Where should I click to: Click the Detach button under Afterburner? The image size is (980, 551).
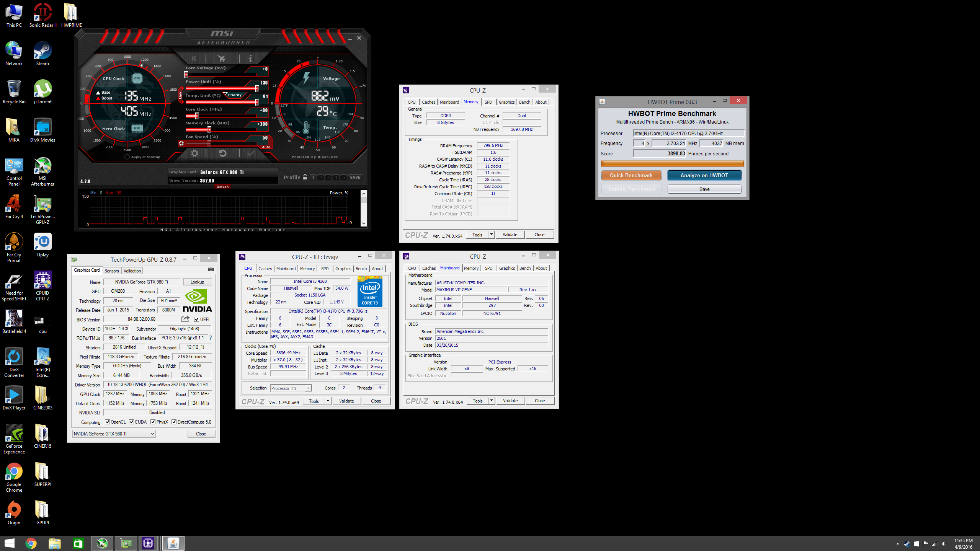[222, 187]
